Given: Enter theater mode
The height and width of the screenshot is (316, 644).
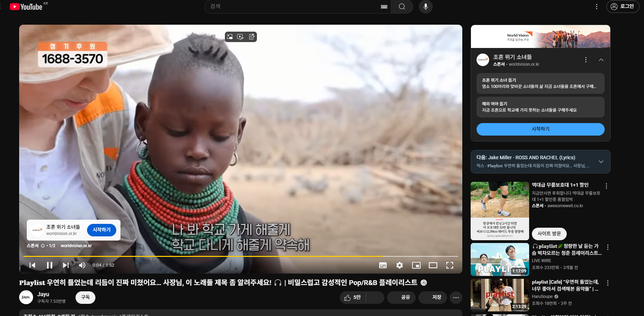Looking at the screenshot, I should point(433,265).
